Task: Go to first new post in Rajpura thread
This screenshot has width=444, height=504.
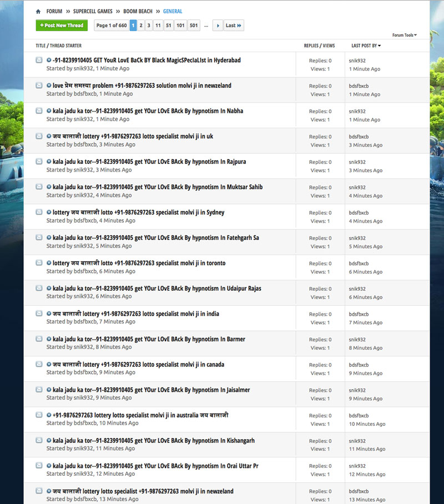Action: [x=49, y=162]
